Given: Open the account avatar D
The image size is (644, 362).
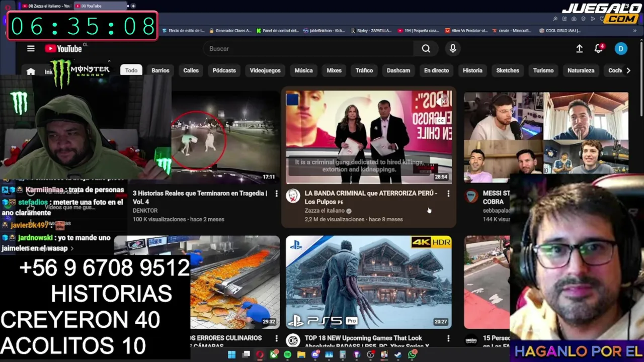Looking at the screenshot, I should point(621,49).
